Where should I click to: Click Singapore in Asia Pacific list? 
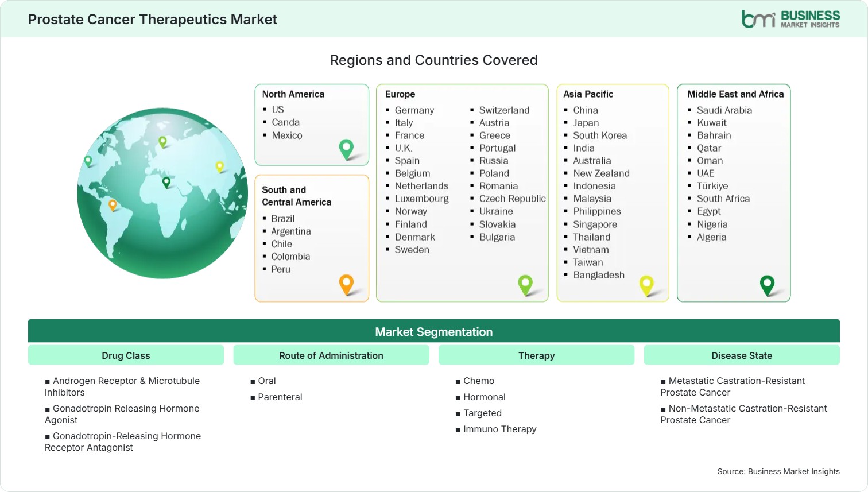coord(595,224)
